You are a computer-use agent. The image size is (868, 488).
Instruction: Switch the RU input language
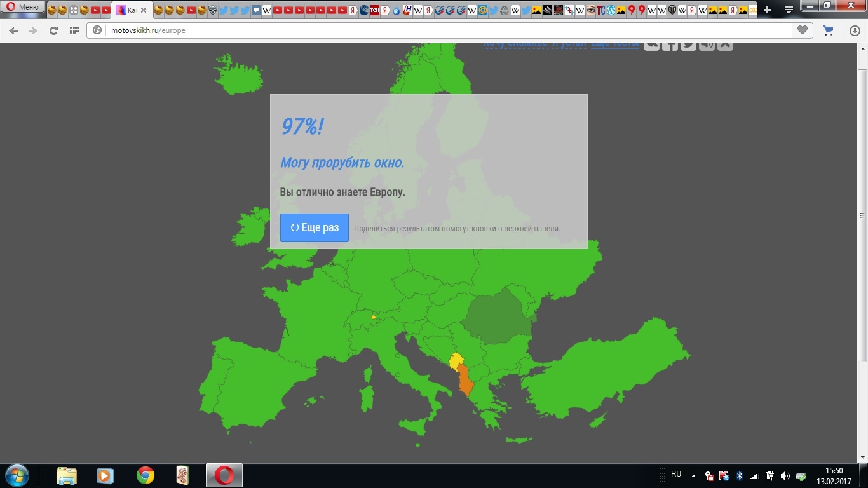click(x=676, y=474)
